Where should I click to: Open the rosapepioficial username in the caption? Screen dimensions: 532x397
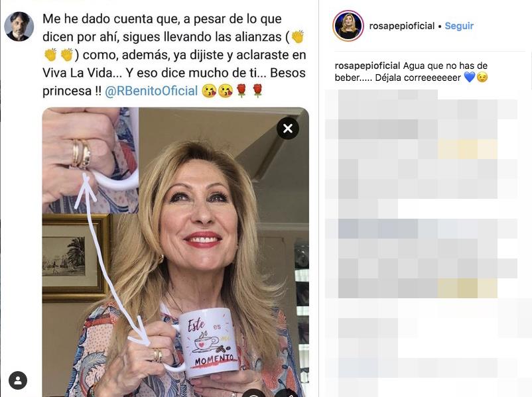[367, 66]
